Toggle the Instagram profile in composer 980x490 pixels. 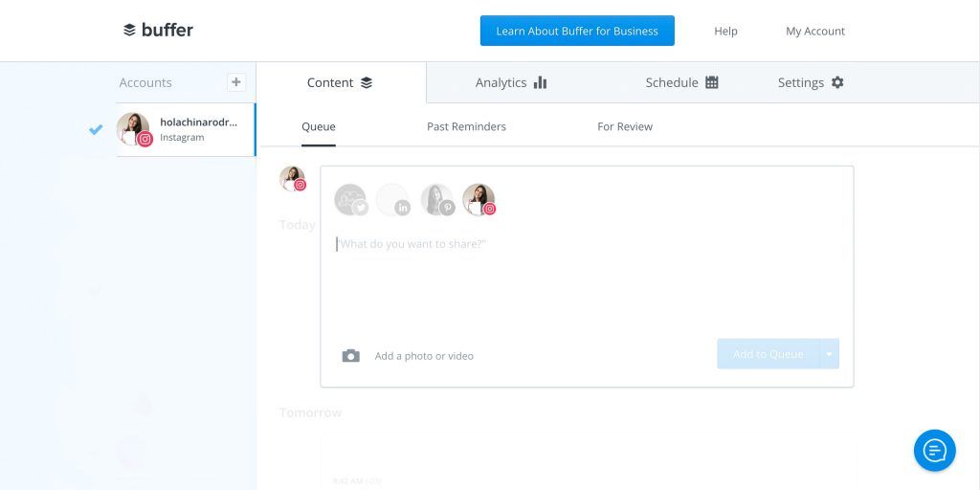coord(479,200)
